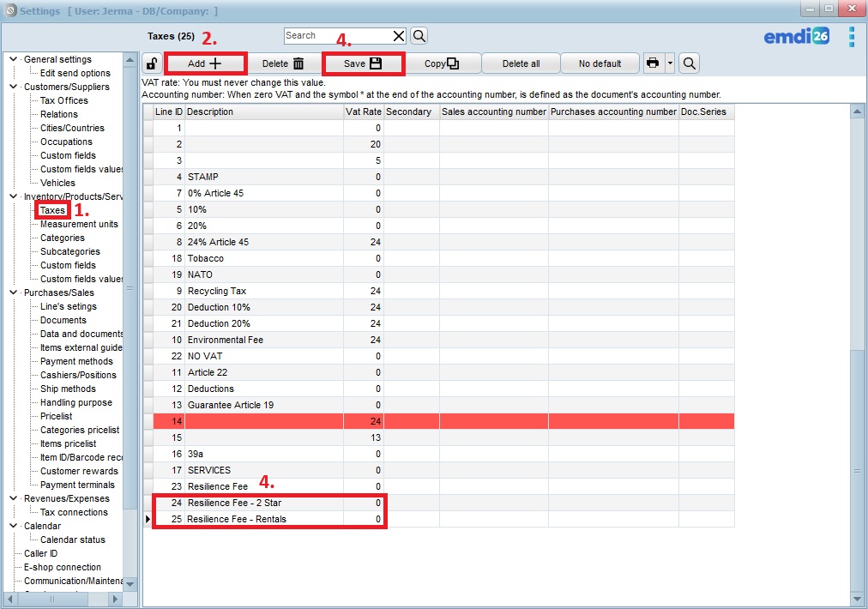Image resolution: width=868 pixels, height=609 pixels.
Task: Open Documents settings
Action: tap(63, 320)
